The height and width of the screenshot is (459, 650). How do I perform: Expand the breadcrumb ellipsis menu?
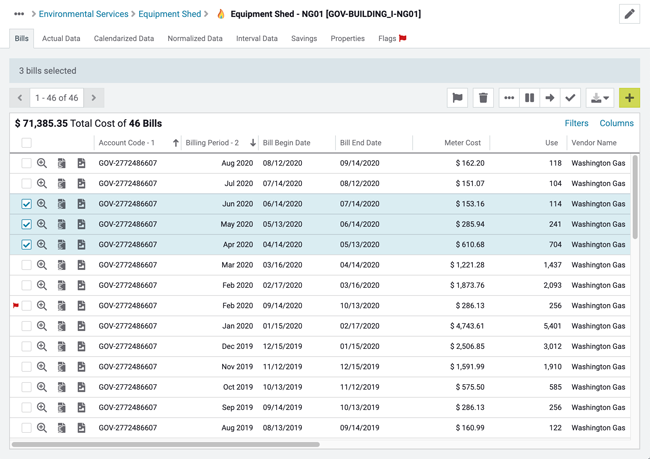click(x=19, y=14)
